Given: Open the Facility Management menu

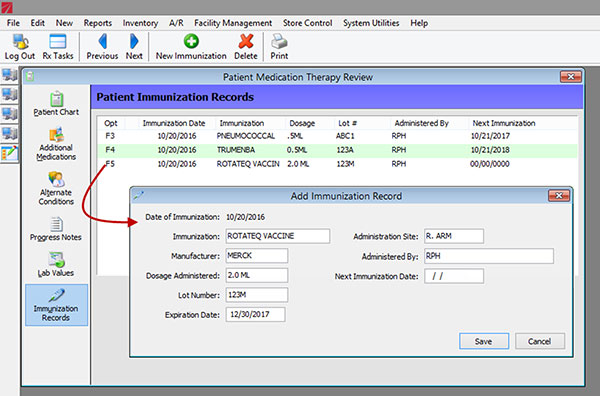Looking at the screenshot, I should tap(233, 23).
